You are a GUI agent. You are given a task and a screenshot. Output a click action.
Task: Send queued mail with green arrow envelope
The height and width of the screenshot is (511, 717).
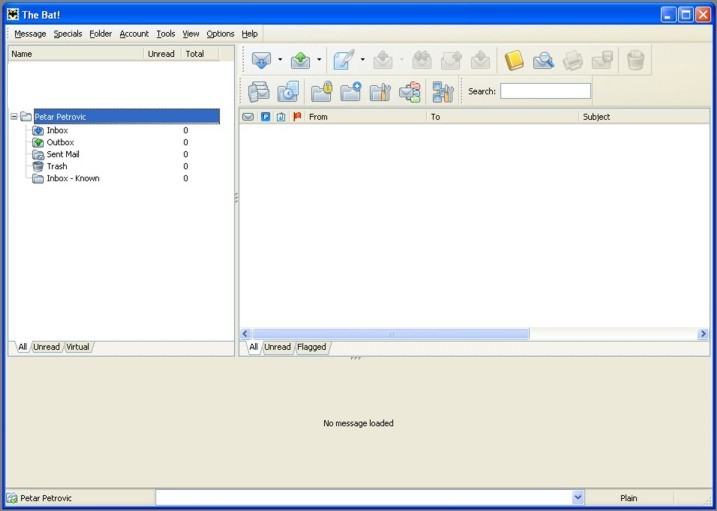tap(300, 60)
